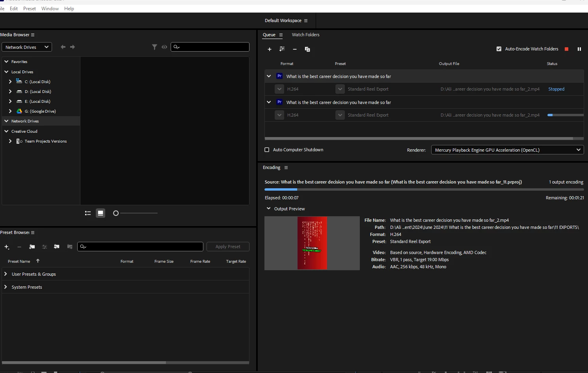Create new preset group icon

coord(32,247)
